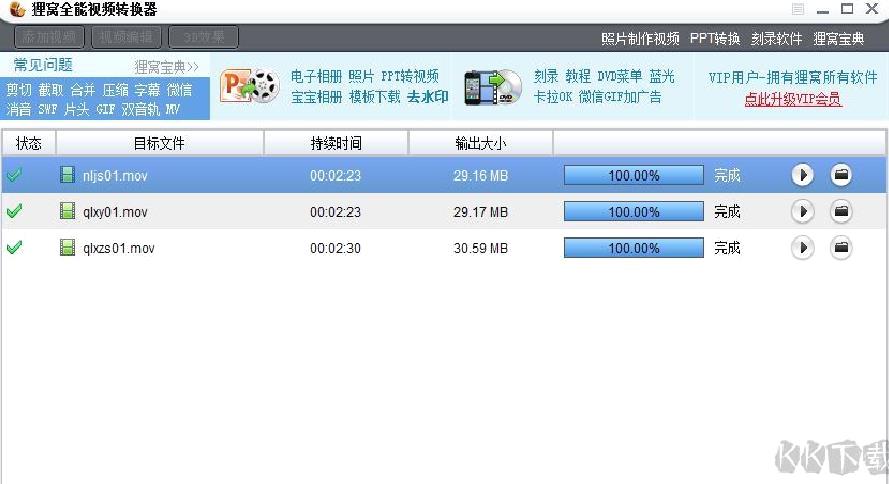
Task: Click the green checkmark for nljs01.mov
Action: (14, 175)
